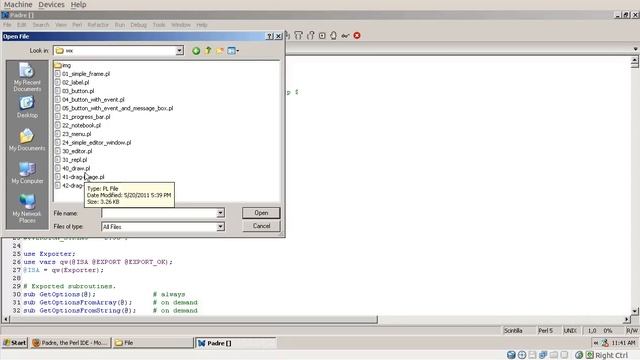The width and height of the screenshot is (640, 360).
Task: Select file 01_simple_frame.pl
Action: pyautogui.click(x=82, y=74)
